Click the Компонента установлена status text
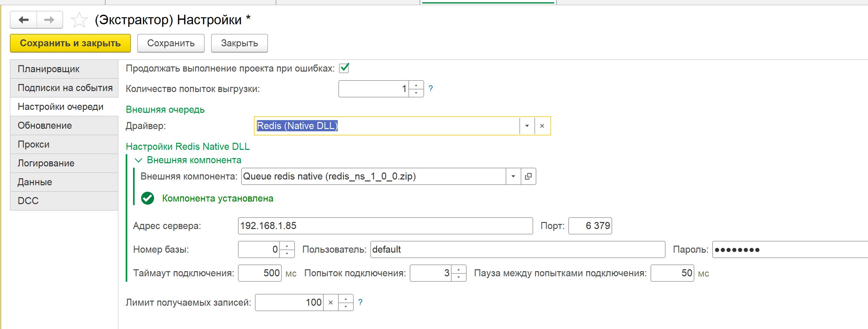 [218, 198]
